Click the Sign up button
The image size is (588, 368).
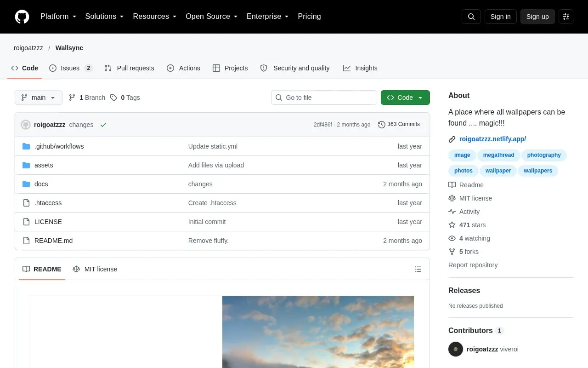pyautogui.click(x=537, y=17)
